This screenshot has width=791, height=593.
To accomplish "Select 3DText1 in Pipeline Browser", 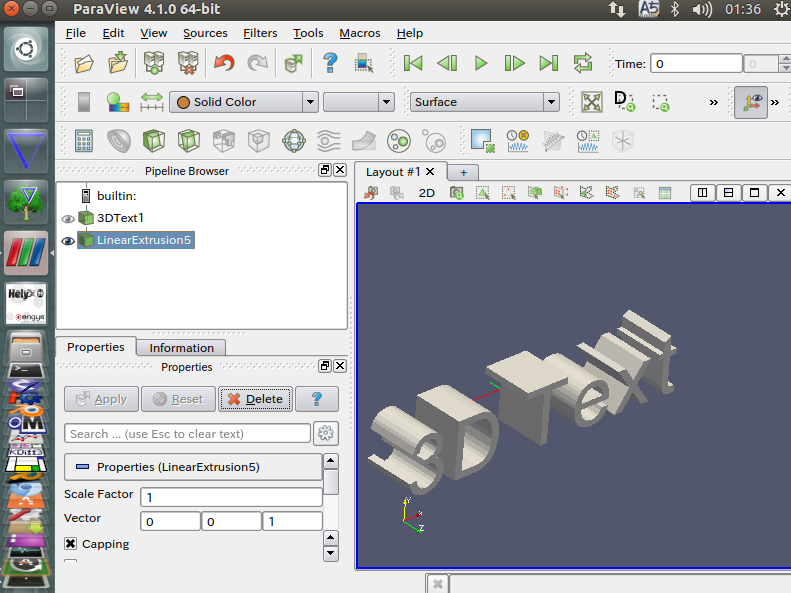I will point(120,218).
